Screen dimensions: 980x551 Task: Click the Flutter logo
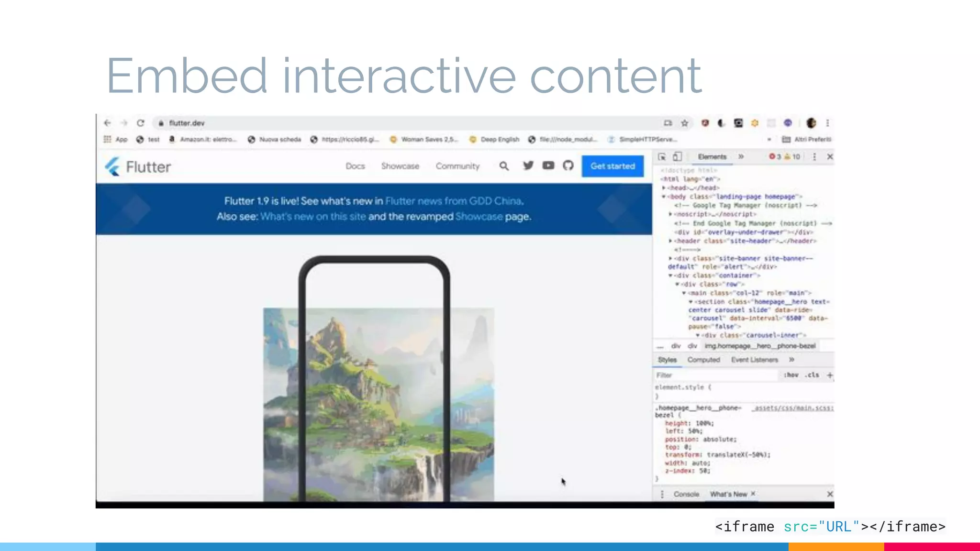[138, 166]
